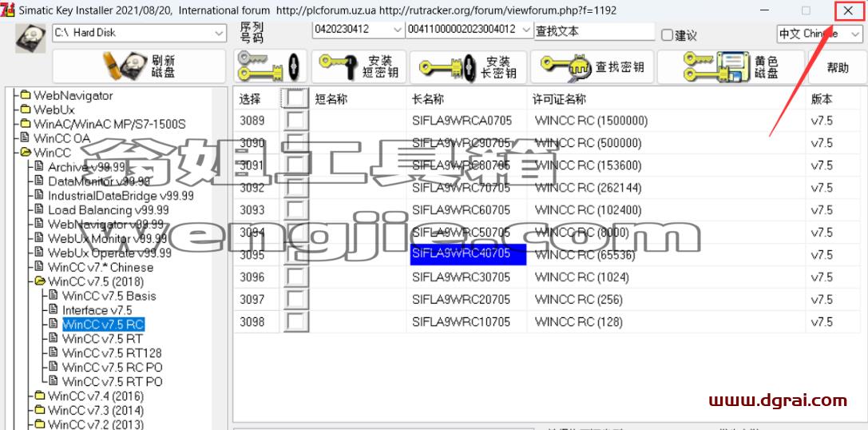Click the Simatic Key Installer title bar icon
The image size is (868, 430).
coord(8,10)
